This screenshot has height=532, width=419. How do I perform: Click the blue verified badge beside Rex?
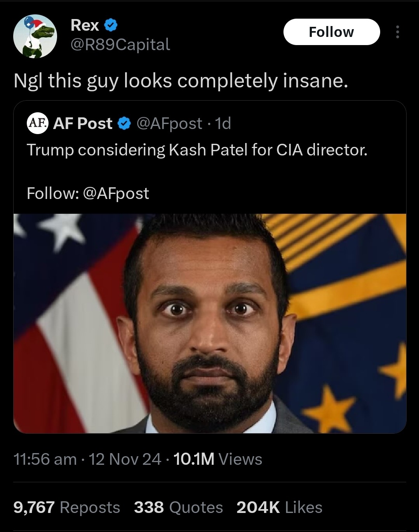[x=111, y=25]
